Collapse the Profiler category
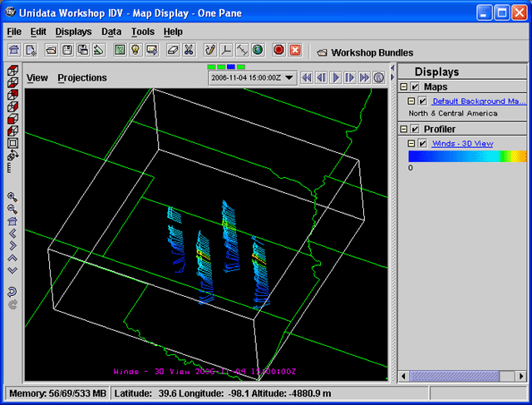Viewport: 532px width, 405px height. coord(404,130)
